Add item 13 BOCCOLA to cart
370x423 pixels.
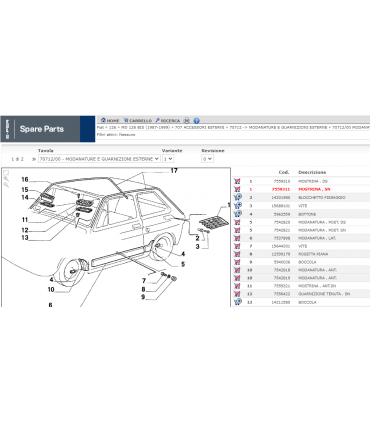tap(237, 302)
